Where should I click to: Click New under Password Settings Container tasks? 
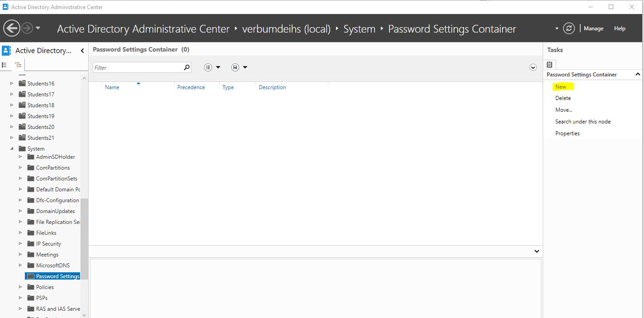[561, 86]
